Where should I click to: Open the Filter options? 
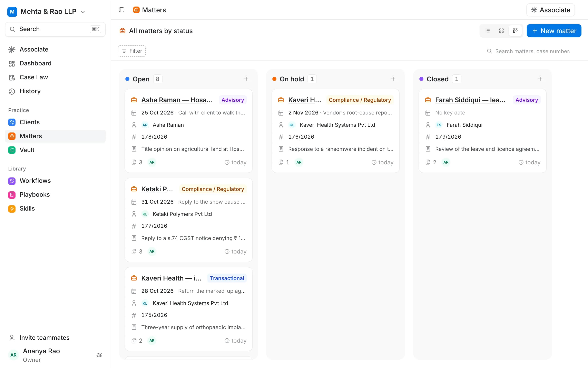[x=132, y=51]
